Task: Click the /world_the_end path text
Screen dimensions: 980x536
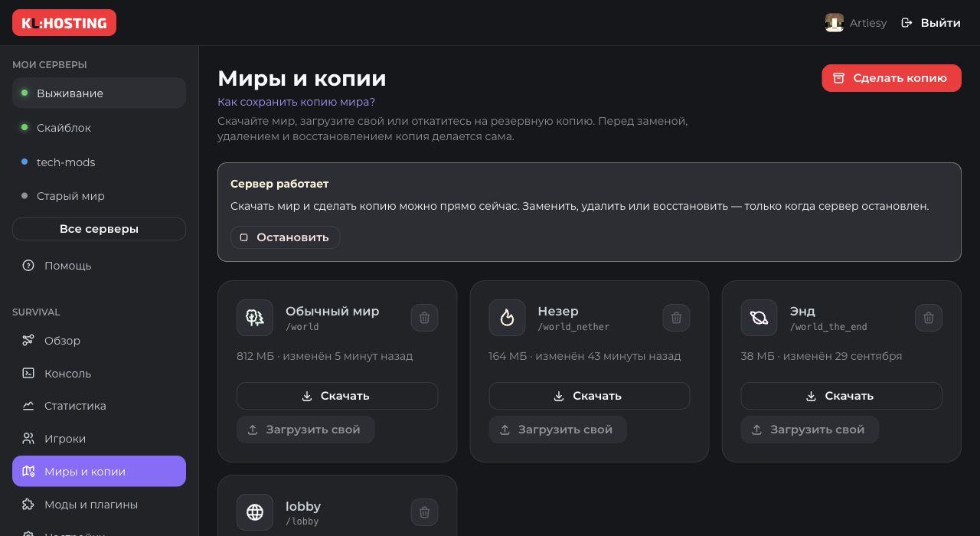Action: 828,327
